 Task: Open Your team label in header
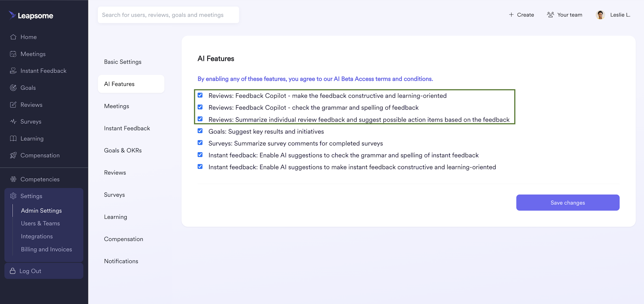tap(570, 15)
